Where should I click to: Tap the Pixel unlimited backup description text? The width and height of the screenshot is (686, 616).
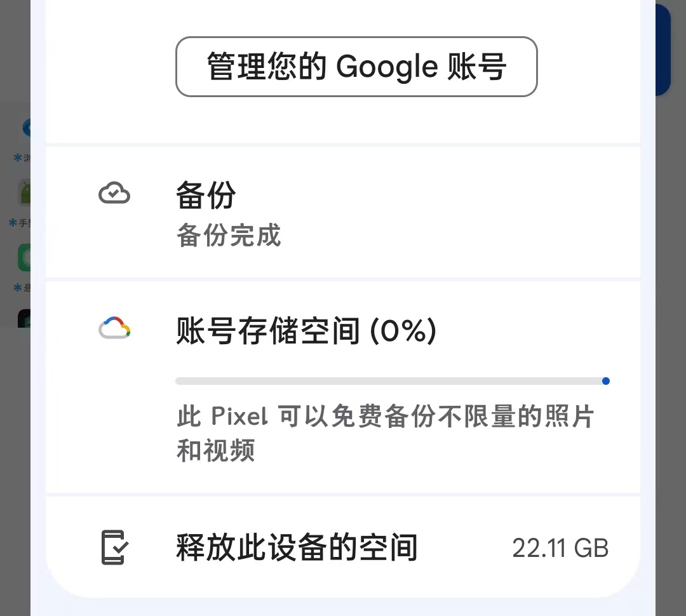(x=385, y=433)
